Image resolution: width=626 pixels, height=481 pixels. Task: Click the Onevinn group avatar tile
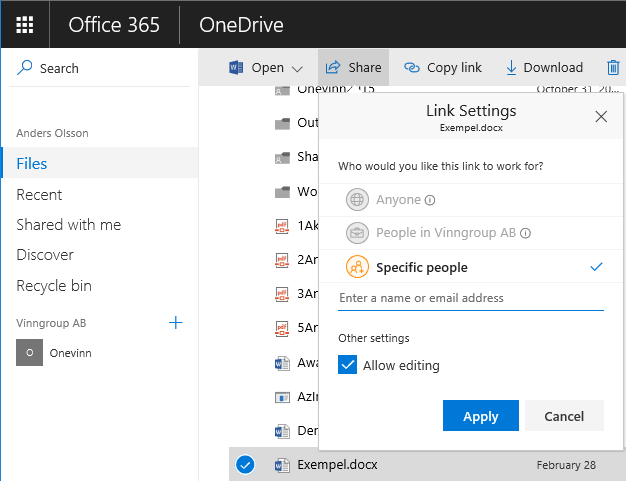pyautogui.click(x=30, y=353)
